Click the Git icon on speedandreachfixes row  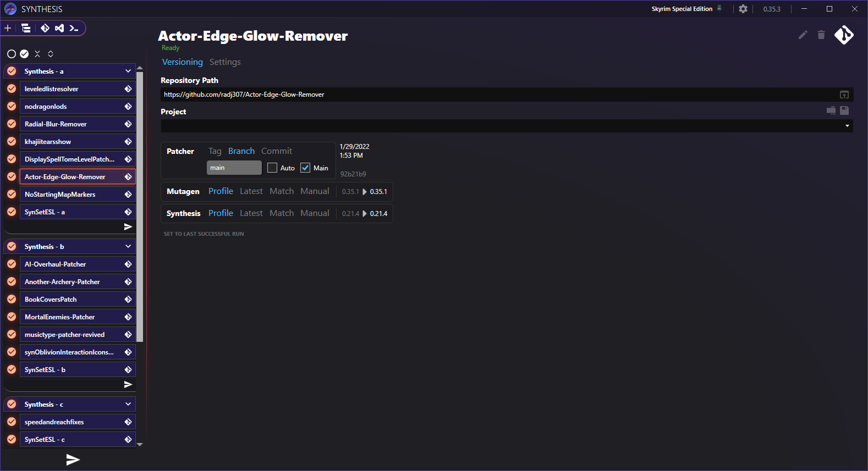click(x=128, y=422)
